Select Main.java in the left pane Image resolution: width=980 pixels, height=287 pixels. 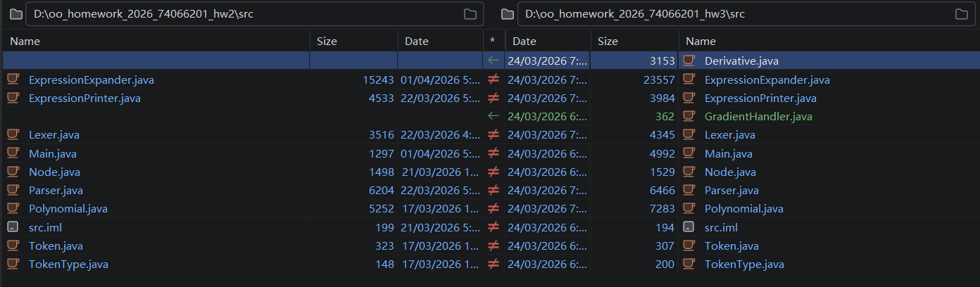click(53, 153)
